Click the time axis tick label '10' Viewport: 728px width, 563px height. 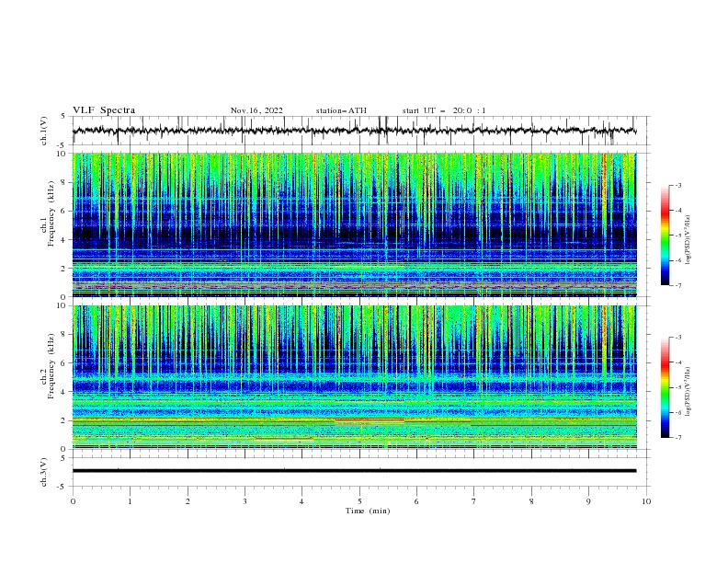pos(646,501)
